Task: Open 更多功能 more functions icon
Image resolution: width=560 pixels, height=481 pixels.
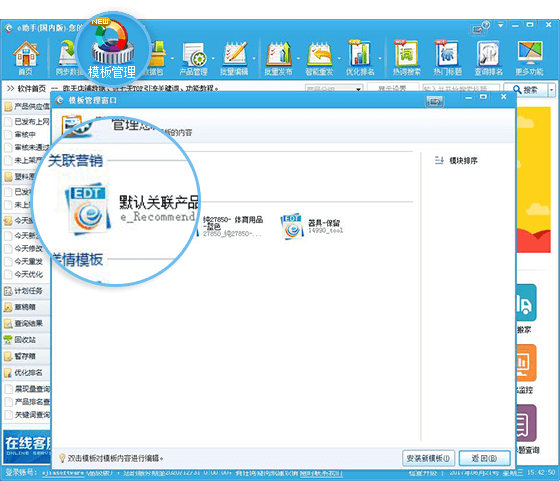Action: 529,58
